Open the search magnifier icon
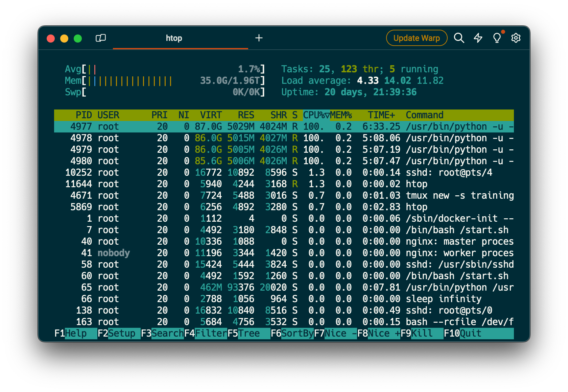Screen dimensions: 568x392 tap(459, 38)
